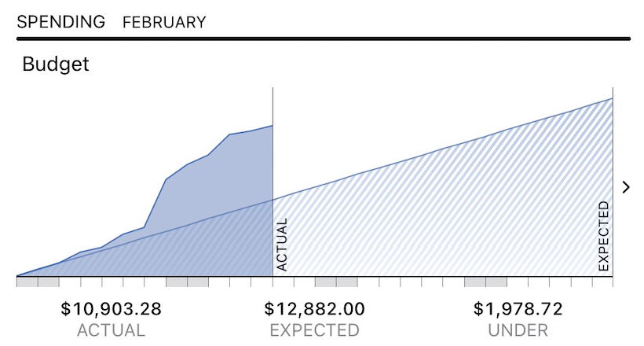Tap the $1,978.72 under-budget amount
Image resolution: width=644 pixels, height=346 pixels.
coord(518,308)
